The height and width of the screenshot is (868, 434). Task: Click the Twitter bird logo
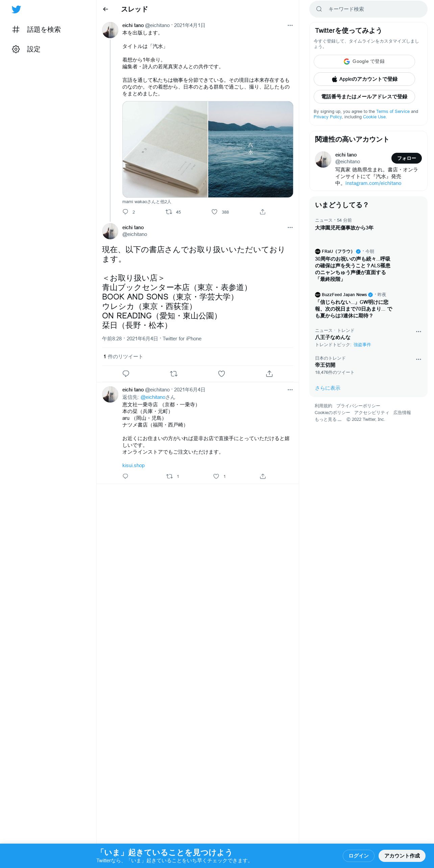(x=16, y=9)
